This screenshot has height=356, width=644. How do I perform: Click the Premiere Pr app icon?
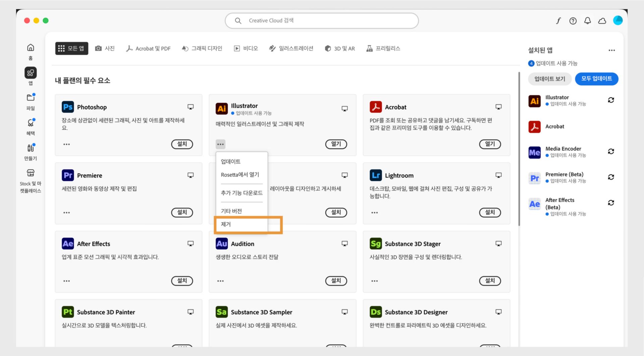[x=68, y=175]
